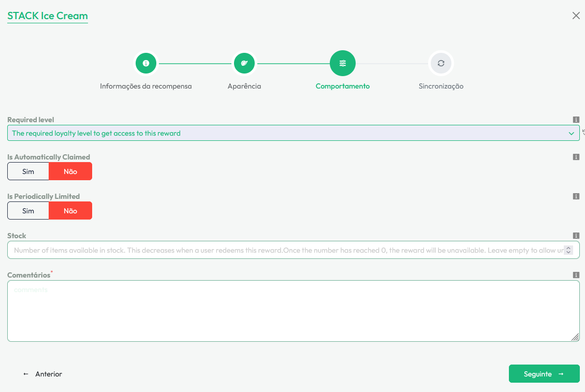Click the sliders icon step for Comportamento
Viewport: 585px width, 392px height.
pyautogui.click(x=343, y=63)
